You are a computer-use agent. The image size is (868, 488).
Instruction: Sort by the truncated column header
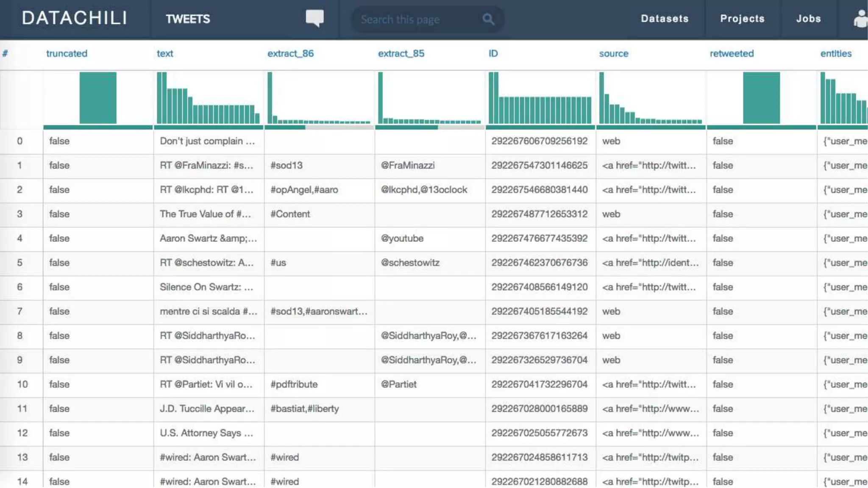(x=67, y=53)
